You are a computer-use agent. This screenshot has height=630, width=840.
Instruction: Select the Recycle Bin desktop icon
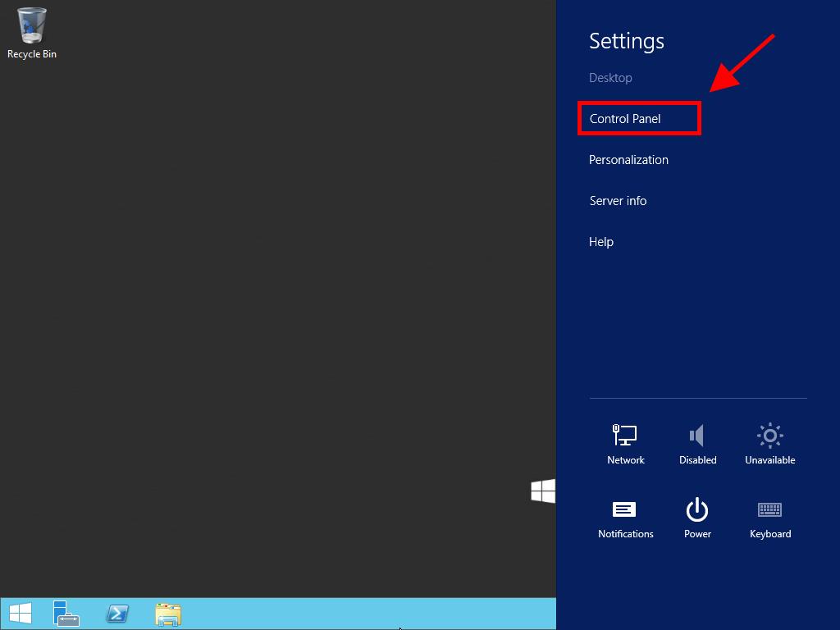tap(32, 33)
